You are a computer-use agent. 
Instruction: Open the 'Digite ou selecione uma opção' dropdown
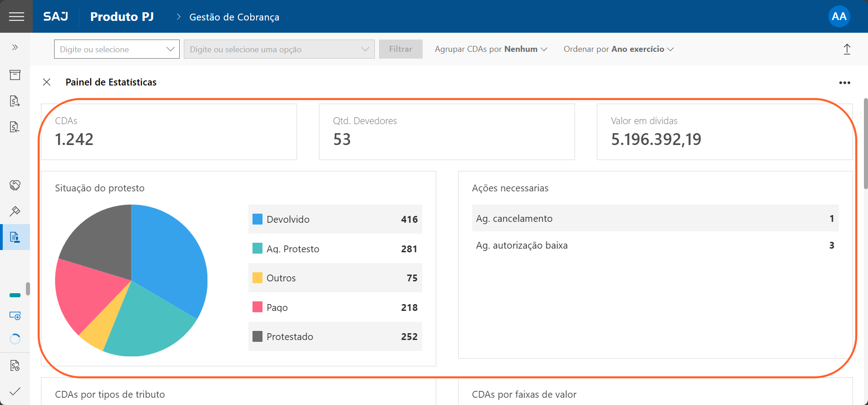point(279,49)
